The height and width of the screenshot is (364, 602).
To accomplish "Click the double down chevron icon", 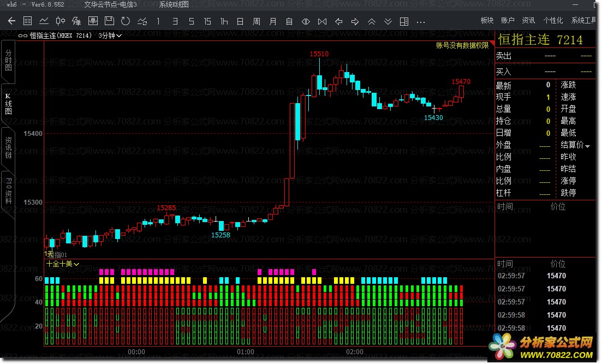I will (388, 21).
